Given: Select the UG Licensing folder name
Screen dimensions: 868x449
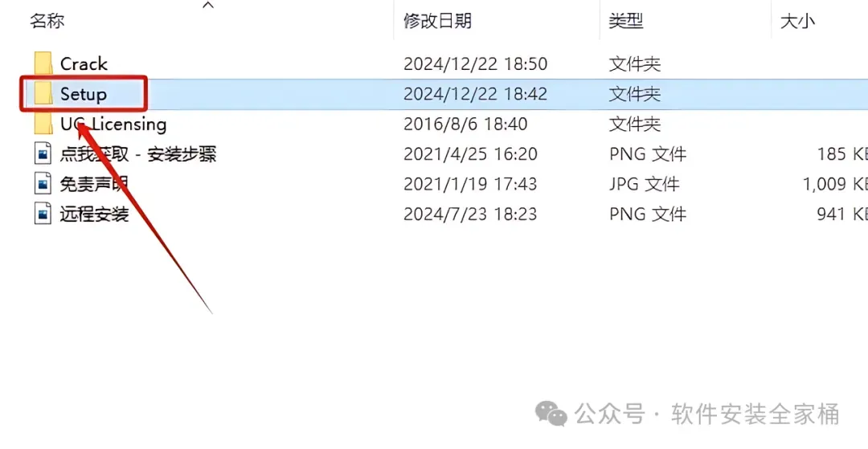Looking at the screenshot, I should 113,124.
